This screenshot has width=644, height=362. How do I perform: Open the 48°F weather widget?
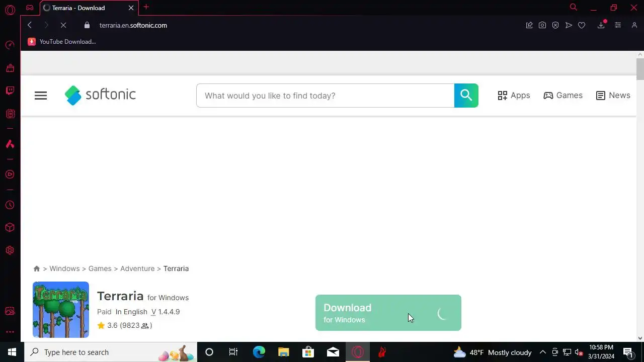[x=493, y=352]
